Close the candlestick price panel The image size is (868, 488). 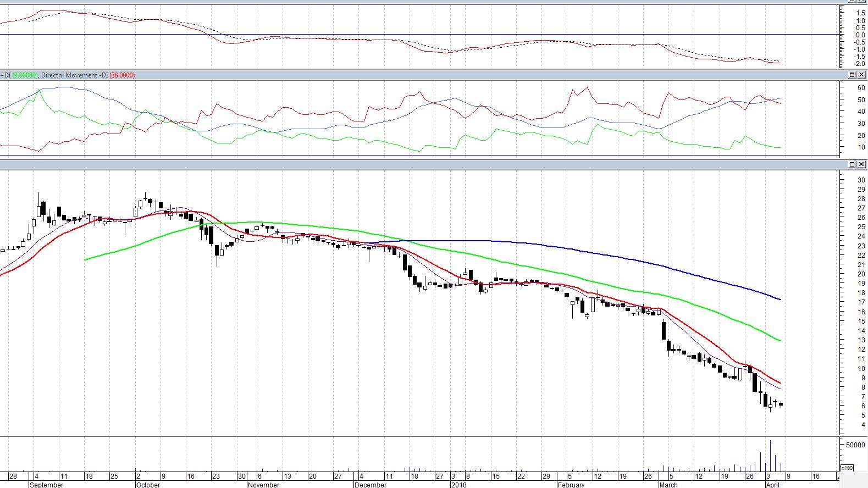click(x=861, y=164)
